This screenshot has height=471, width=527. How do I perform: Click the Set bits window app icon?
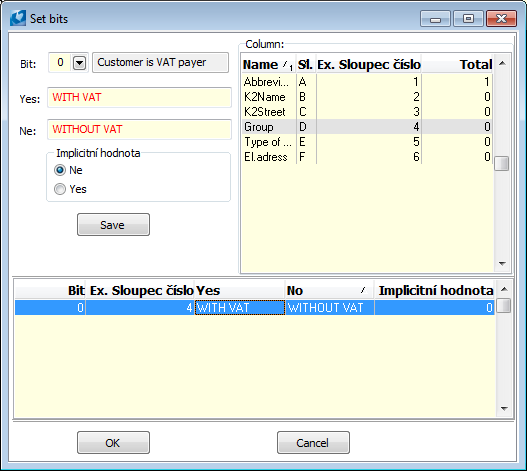click(x=18, y=18)
